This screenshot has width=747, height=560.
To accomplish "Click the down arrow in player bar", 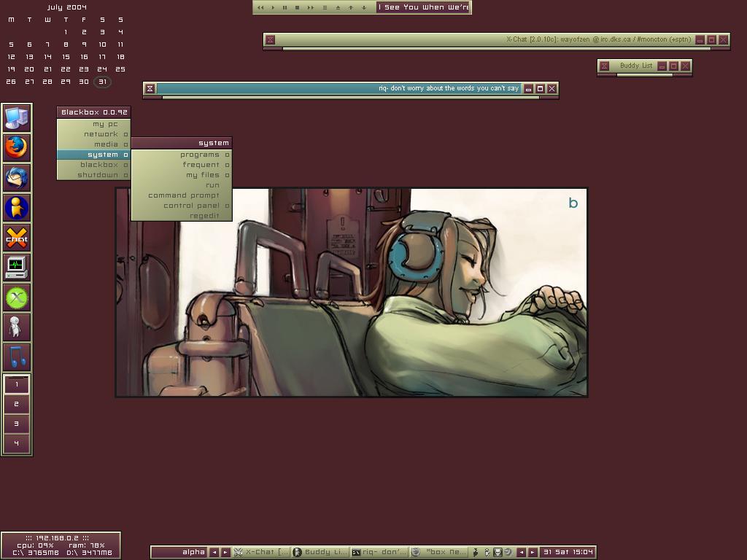I will click(364, 7).
